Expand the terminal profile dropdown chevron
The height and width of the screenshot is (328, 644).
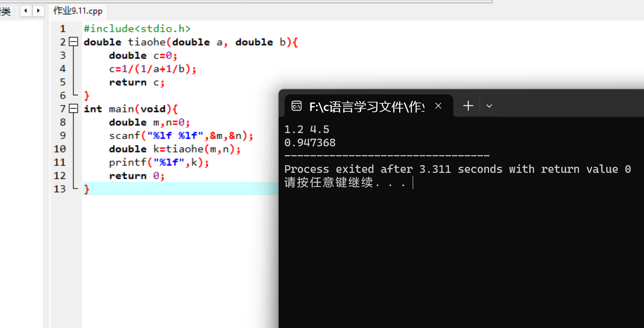(489, 106)
